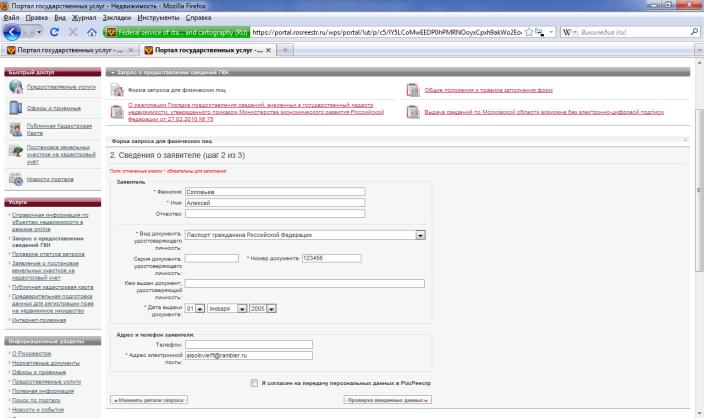Open a new tab with the plus button
704x418 pixels.
pos(285,50)
